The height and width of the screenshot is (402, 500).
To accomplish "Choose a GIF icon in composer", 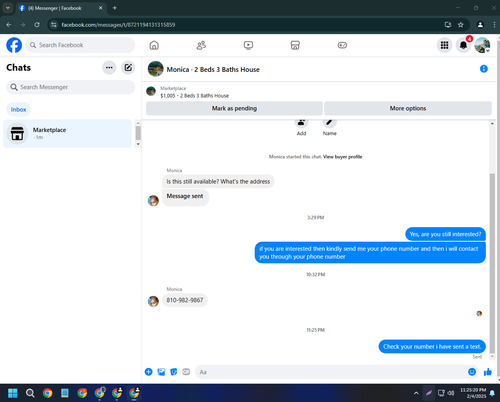I will 186,372.
